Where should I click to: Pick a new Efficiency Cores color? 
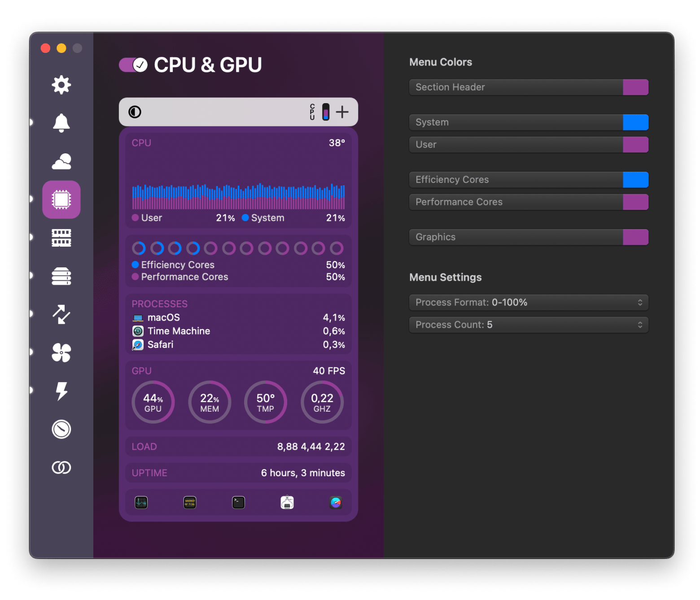635,180
